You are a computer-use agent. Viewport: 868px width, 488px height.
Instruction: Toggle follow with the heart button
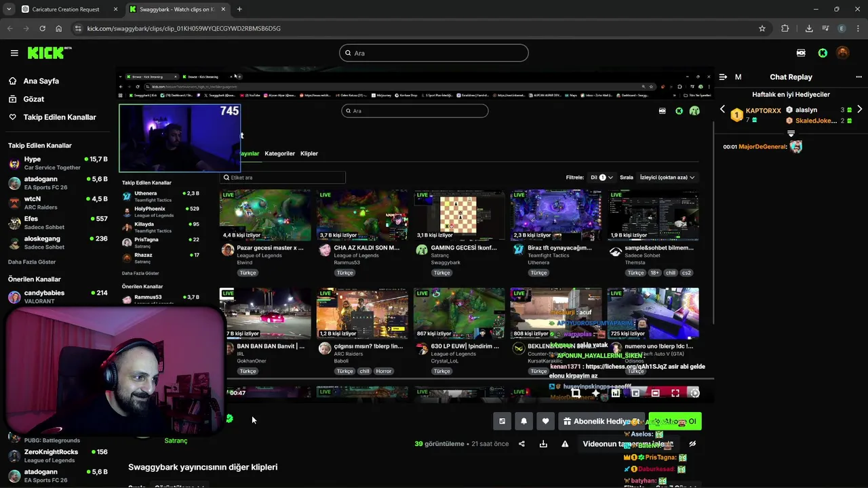pyautogui.click(x=545, y=421)
